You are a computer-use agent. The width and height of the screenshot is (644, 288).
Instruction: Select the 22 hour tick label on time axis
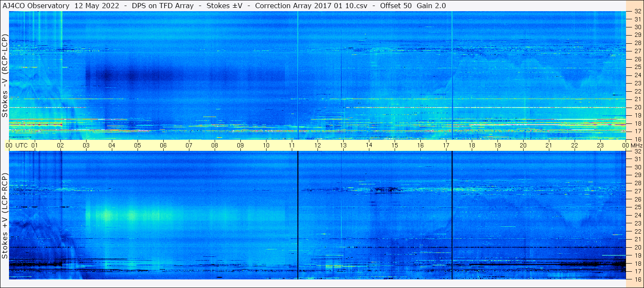point(575,145)
